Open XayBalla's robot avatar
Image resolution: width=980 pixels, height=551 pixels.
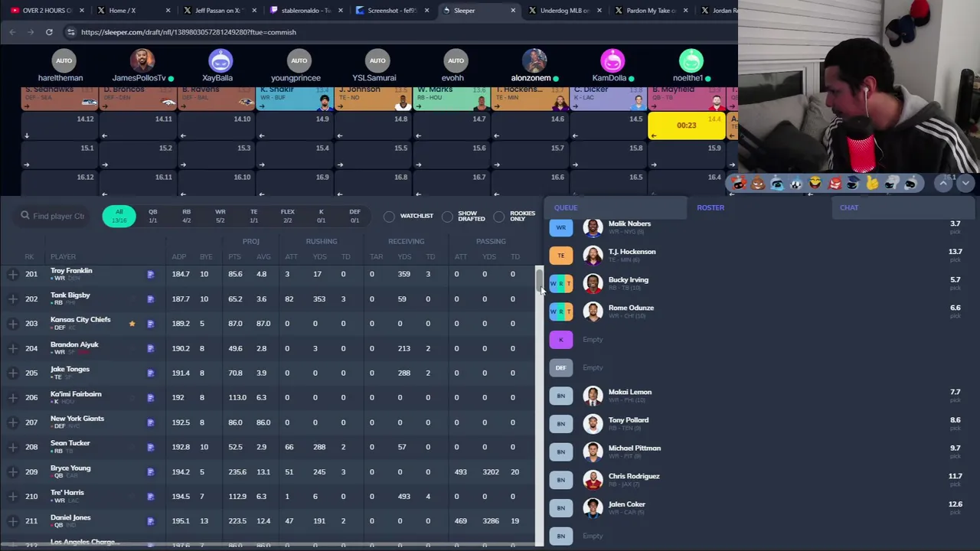click(220, 60)
